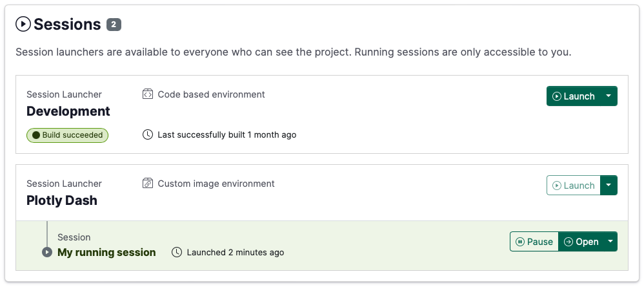Expand the Plotly Dash Launch dropdown arrow
Viewport: 644px width, 287px height.
point(609,186)
